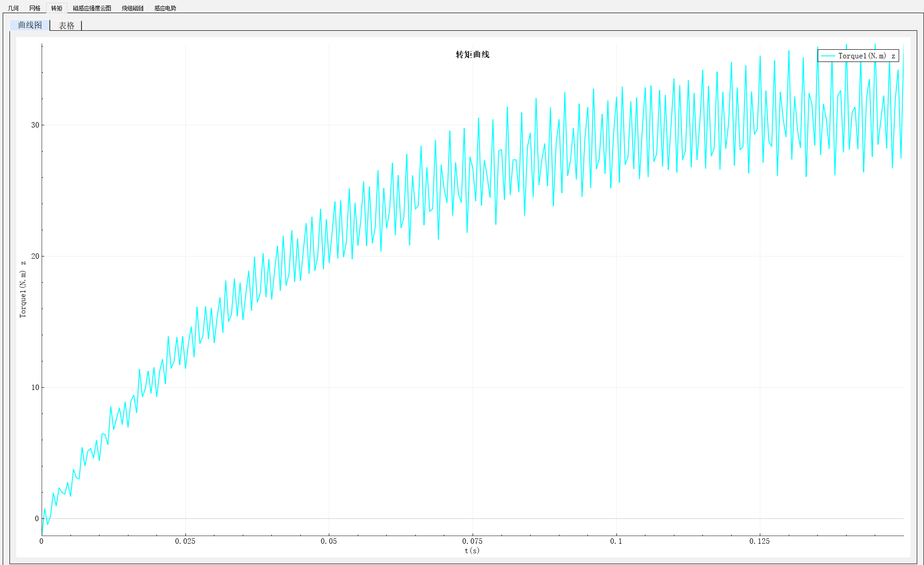This screenshot has height=565, width=924.
Task: Click the 0.1 x-axis tick label
Action: [x=616, y=541]
